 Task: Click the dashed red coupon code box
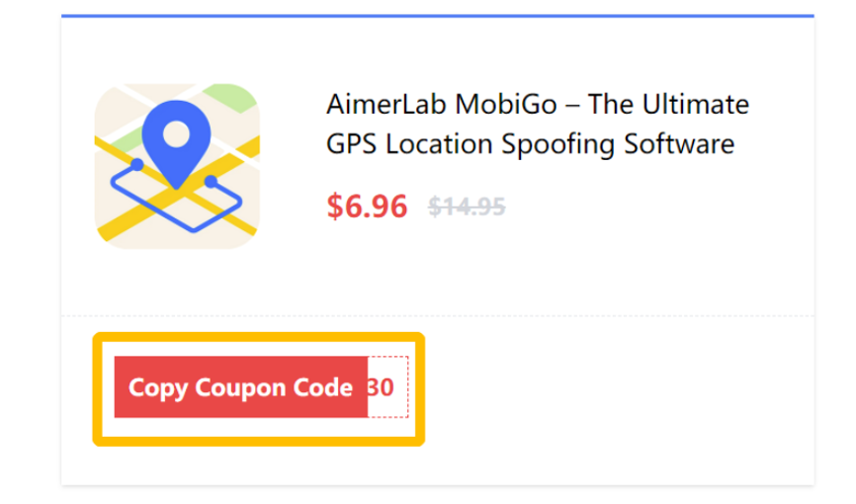pyautogui.click(x=388, y=387)
